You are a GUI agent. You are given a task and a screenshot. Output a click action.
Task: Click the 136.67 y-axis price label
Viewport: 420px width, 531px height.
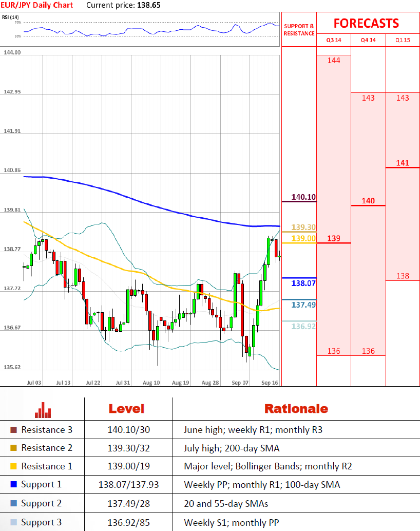[x=12, y=328]
